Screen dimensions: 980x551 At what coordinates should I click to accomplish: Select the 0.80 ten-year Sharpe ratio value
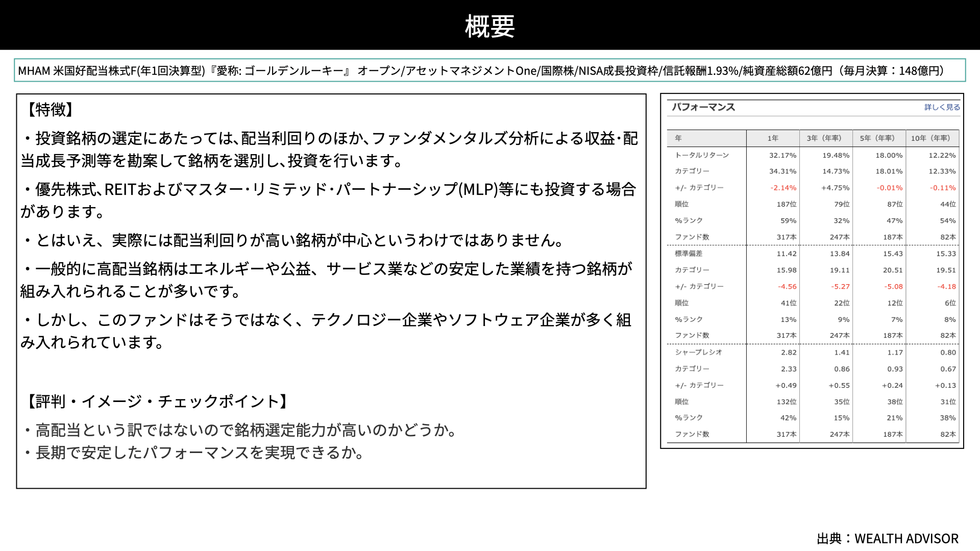pyautogui.click(x=948, y=353)
